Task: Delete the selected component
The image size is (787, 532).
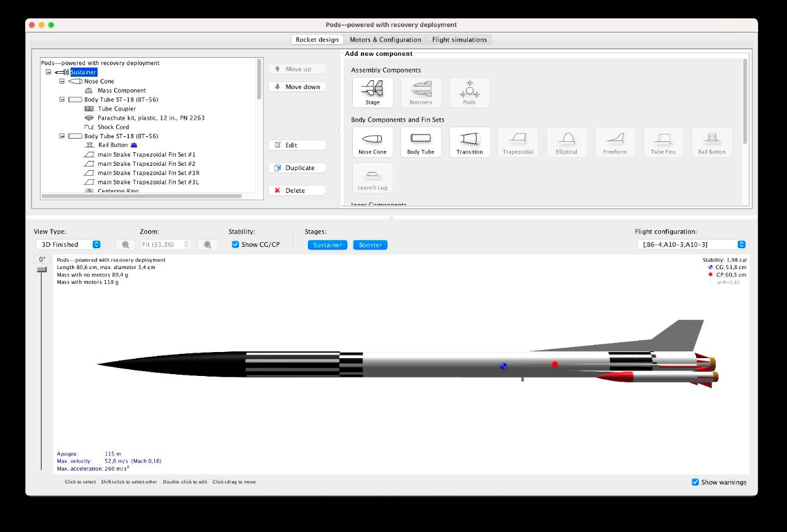Action: tap(298, 190)
